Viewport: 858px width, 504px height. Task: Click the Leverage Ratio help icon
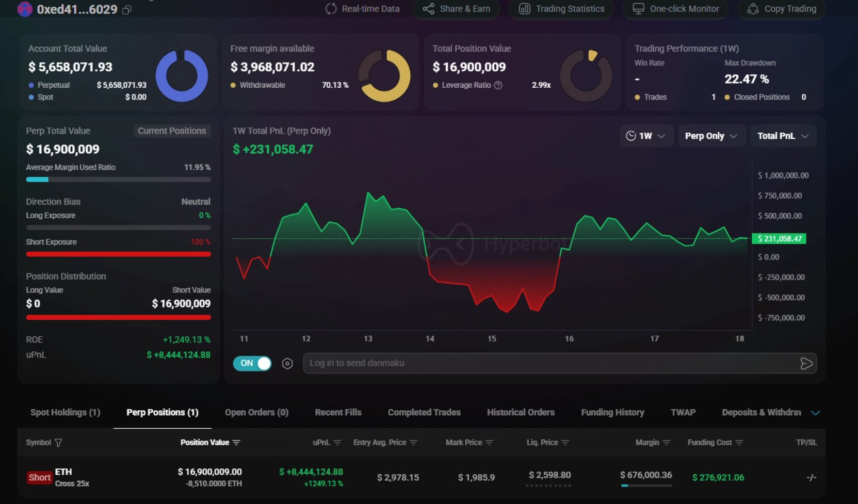click(498, 85)
